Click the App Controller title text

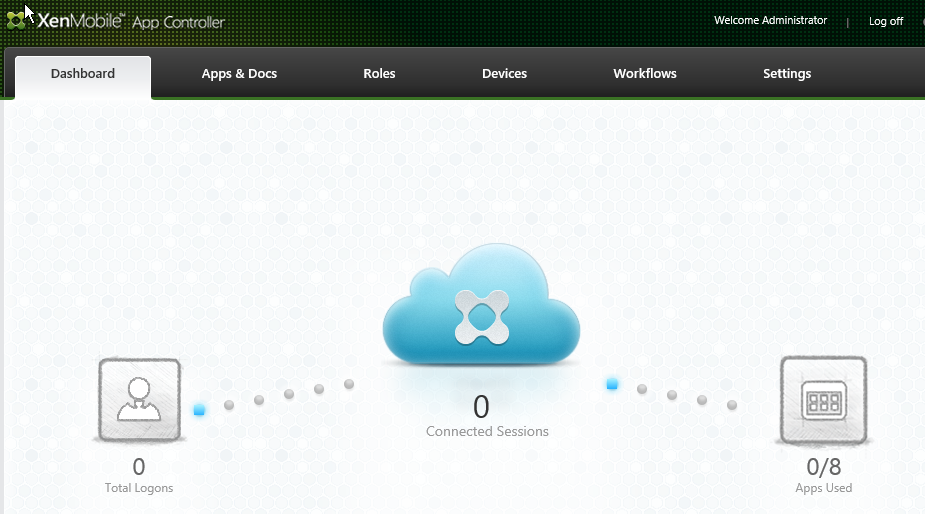178,22
